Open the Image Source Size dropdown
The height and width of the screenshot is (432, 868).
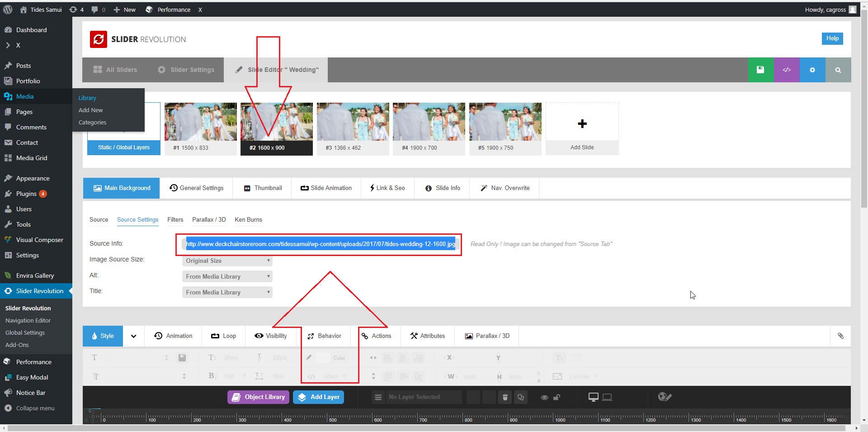click(227, 261)
